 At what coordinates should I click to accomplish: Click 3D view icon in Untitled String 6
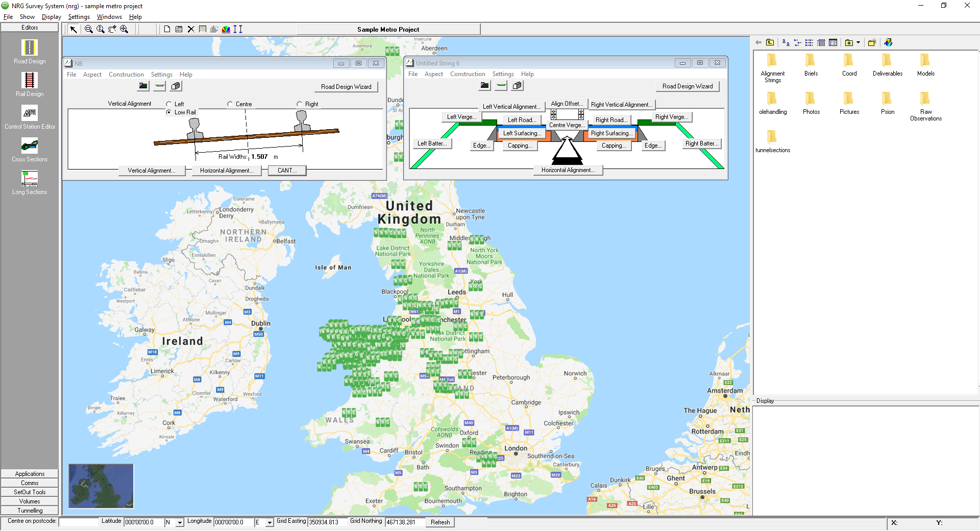point(517,85)
